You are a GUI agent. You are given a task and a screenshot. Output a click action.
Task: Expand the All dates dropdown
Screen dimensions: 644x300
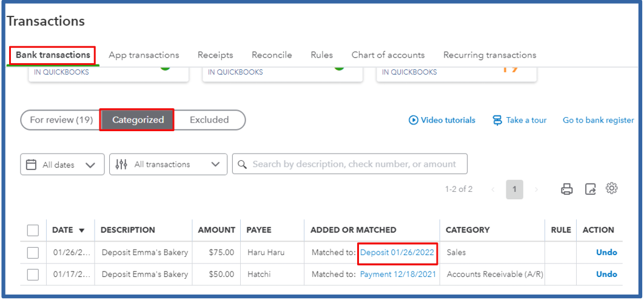pyautogui.click(x=62, y=165)
